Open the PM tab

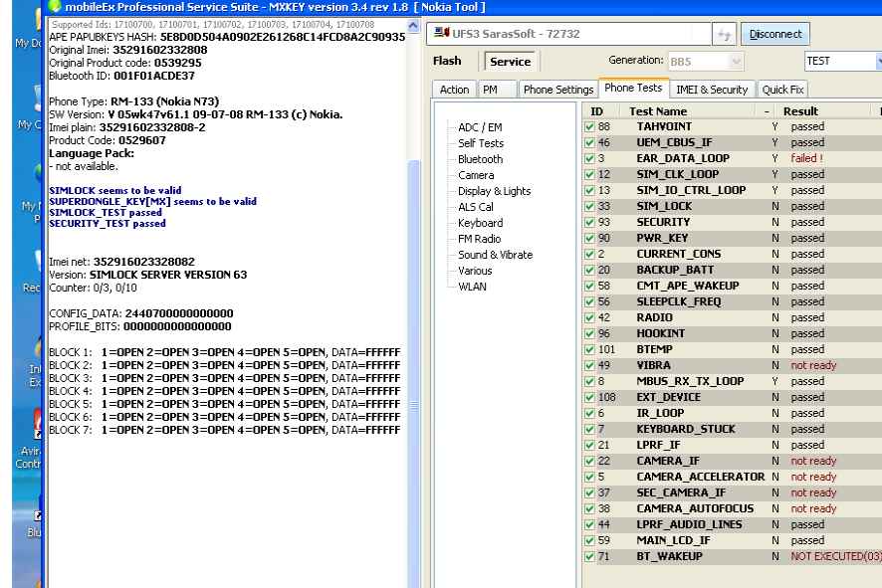pyautogui.click(x=496, y=90)
